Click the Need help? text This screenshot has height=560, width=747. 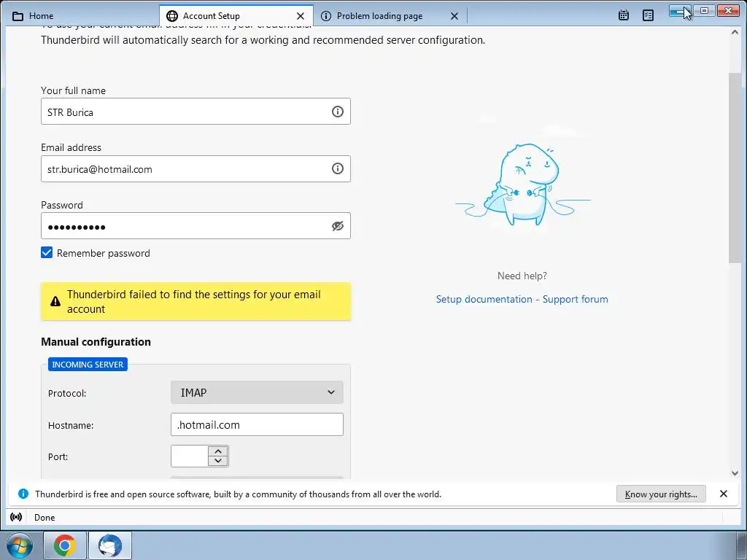pyautogui.click(x=522, y=276)
